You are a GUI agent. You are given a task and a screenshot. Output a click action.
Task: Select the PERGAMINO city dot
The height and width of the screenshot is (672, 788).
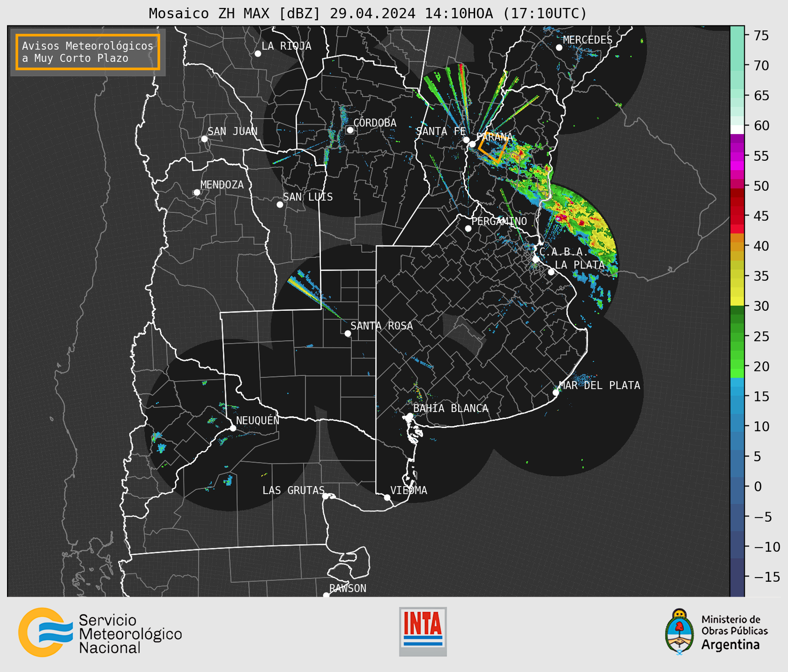tap(468, 229)
